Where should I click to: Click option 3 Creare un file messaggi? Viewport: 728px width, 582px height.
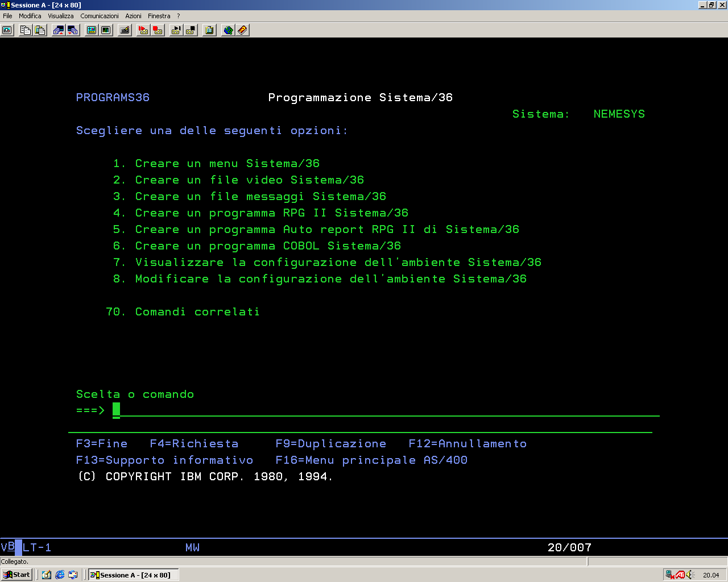(x=249, y=197)
